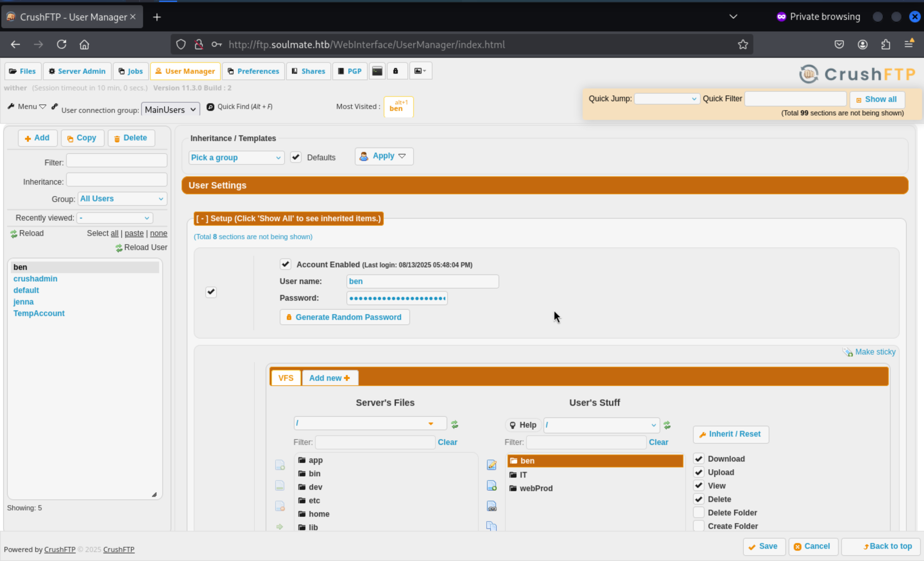Switch to the Server Admin tab

point(77,71)
